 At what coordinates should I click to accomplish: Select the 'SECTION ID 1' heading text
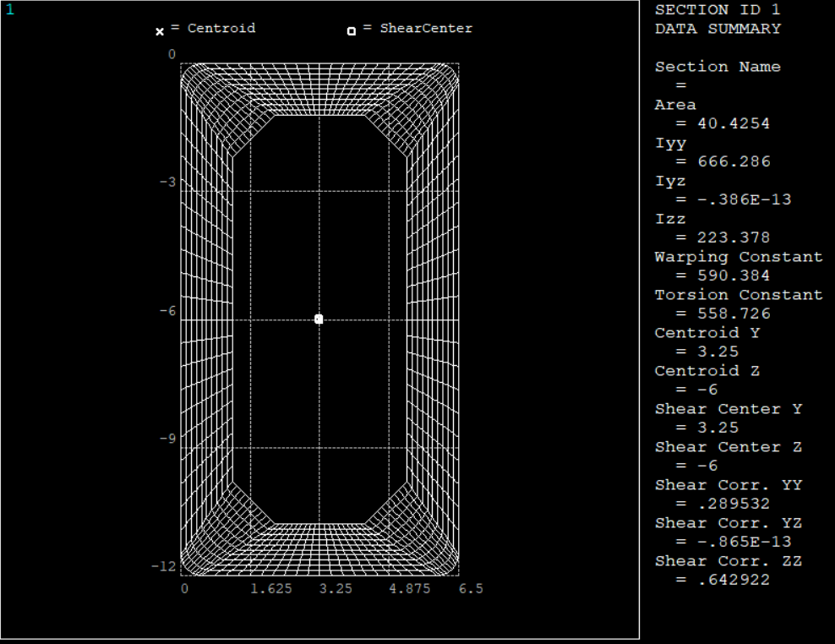coord(718,10)
